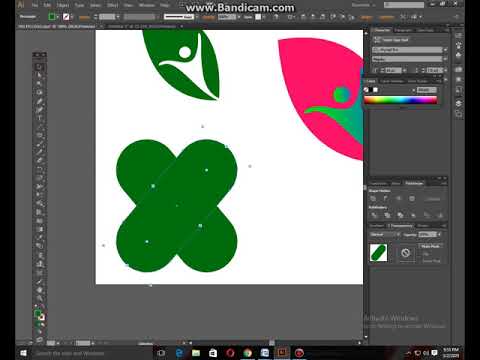Image resolution: width=480 pixels, height=360 pixels.
Task: Select the Selection tool in the toolbox
Action: [x=39, y=67]
